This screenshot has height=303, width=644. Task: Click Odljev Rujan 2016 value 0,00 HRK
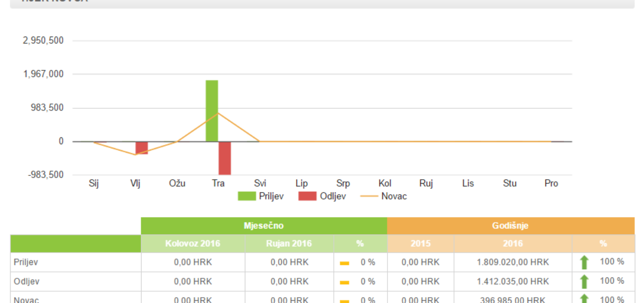(x=289, y=282)
